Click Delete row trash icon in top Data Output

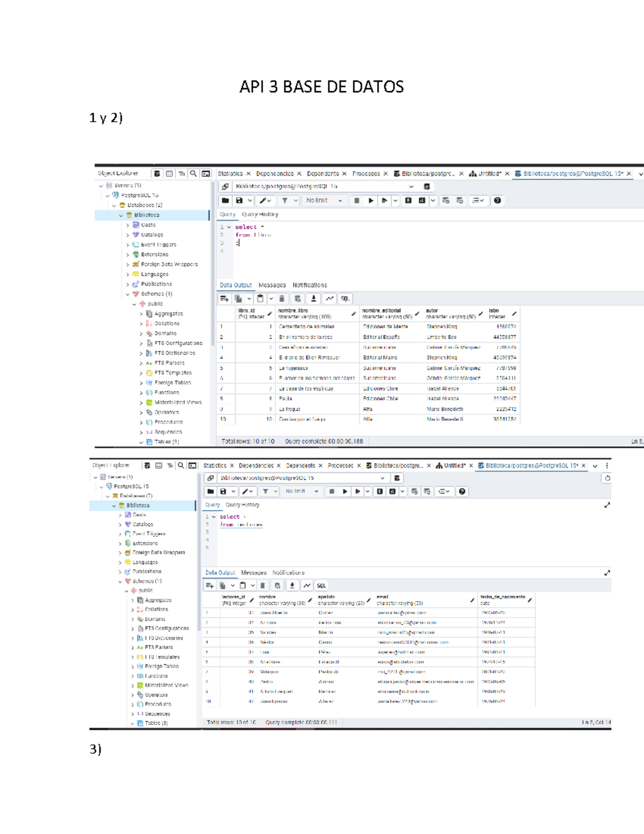coord(282,299)
